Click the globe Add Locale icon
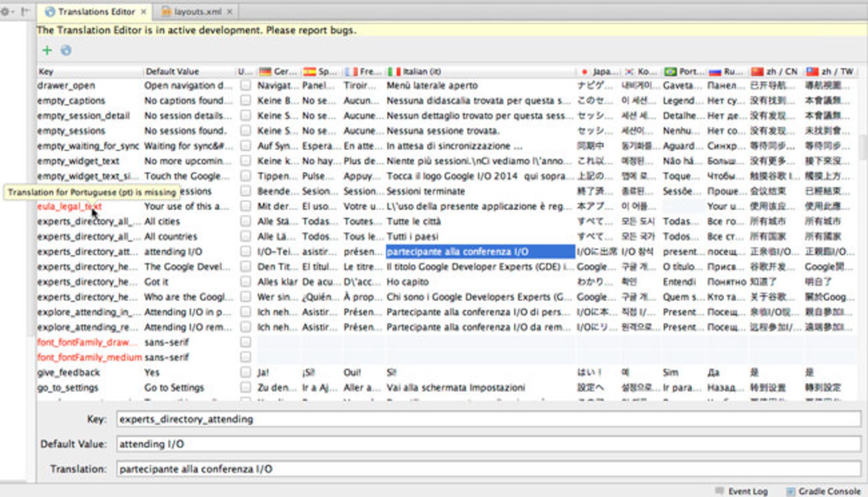Screen dimensions: 868x497 pyautogui.click(x=66, y=50)
